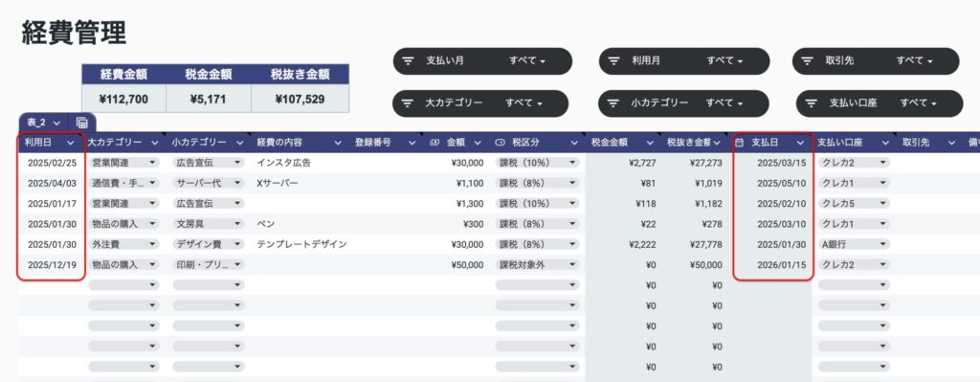Click currency icon in 金額 column header
The width and height of the screenshot is (980, 382).
[x=435, y=143]
